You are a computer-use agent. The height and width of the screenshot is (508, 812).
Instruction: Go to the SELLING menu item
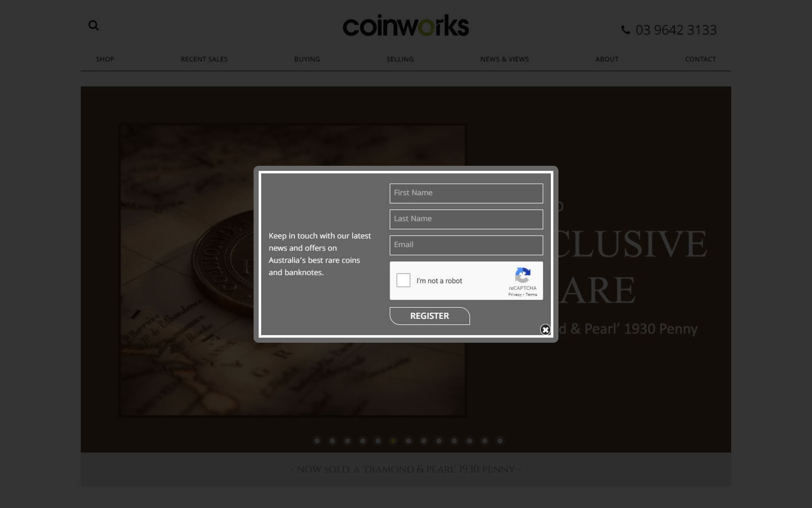[x=400, y=59]
